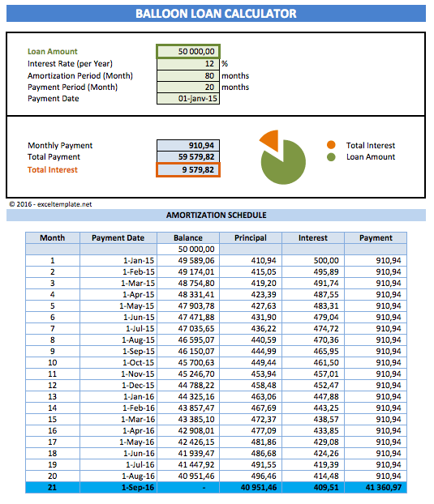Select the Month column header
This screenshot has width=434, height=504.
coord(53,238)
